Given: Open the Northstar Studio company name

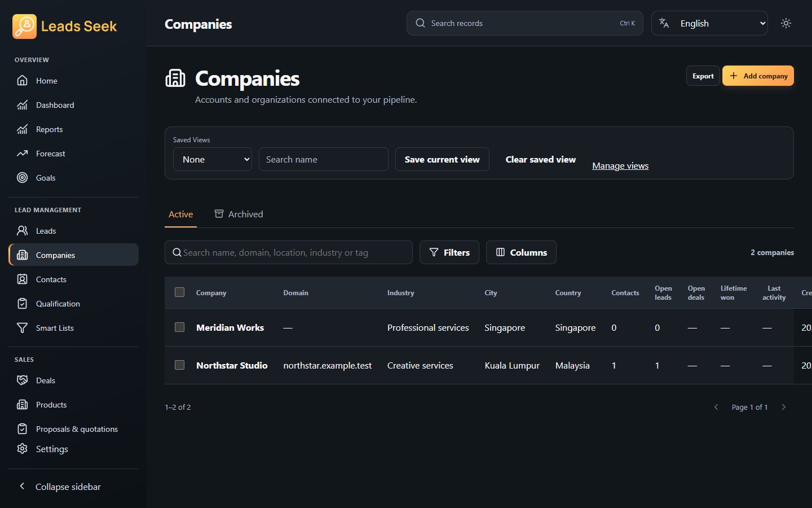Looking at the screenshot, I should pos(232,365).
